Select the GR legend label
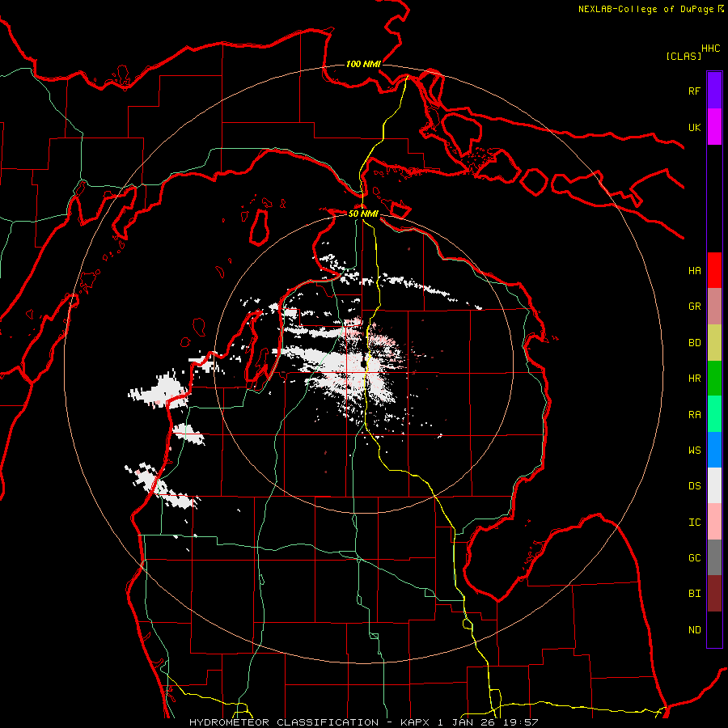The image size is (728, 728). pos(695,307)
